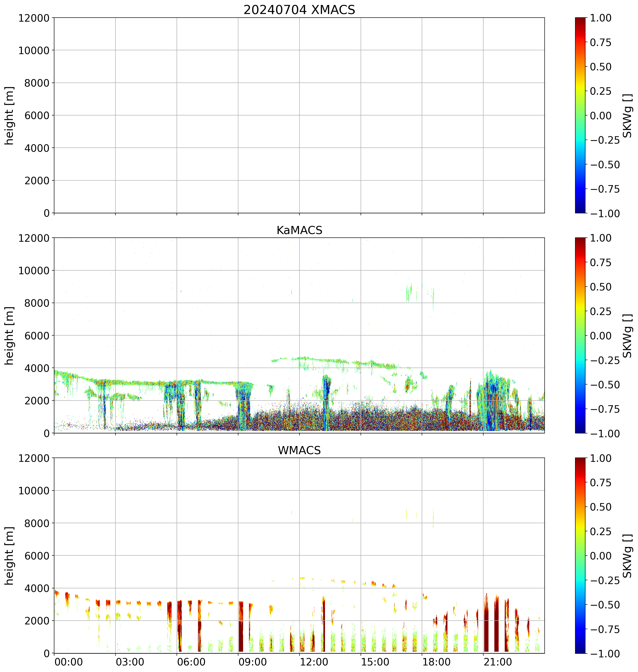Click the WMACS panel colorbar
Screen dimensions: 638x672
click(x=580, y=555)
